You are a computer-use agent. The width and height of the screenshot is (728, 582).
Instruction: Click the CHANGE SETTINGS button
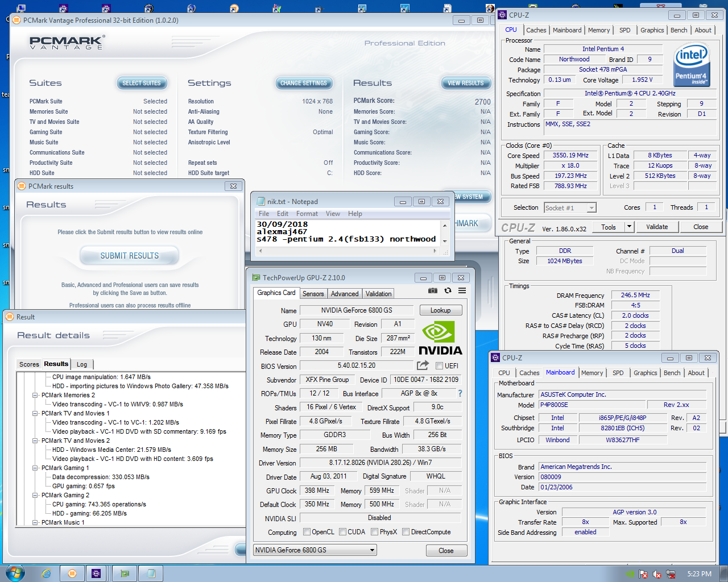(304, 83)
